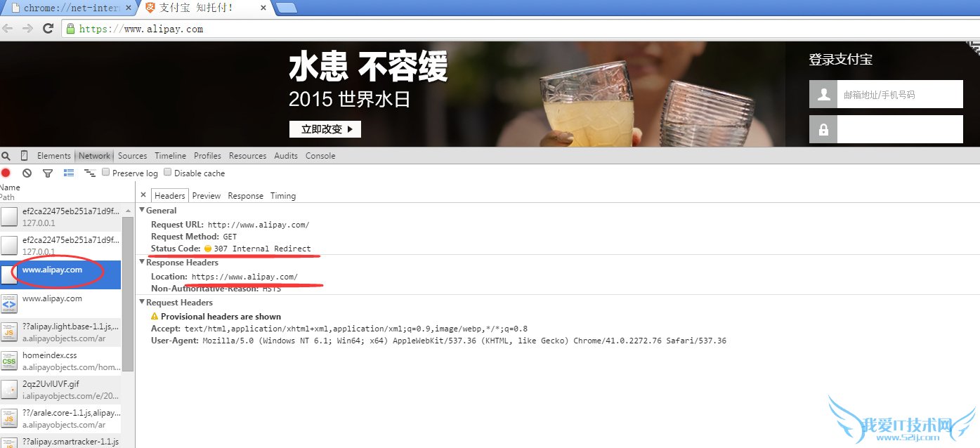Open the Timeline panel tab
980x448 pixels.
(171, 156)
